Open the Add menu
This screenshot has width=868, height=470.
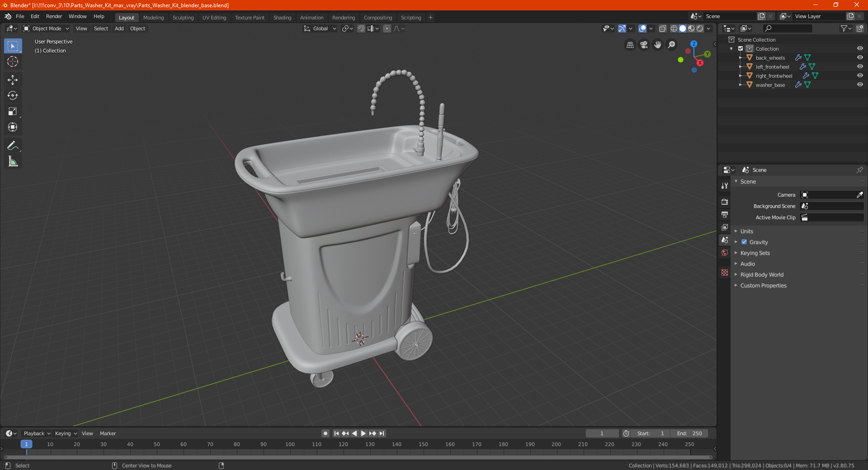coord(119,28)
